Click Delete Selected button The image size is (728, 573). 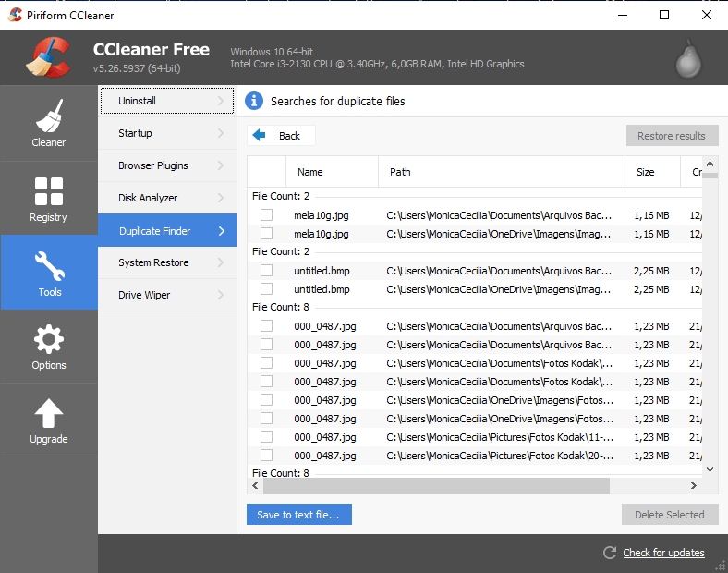point(670,515)
